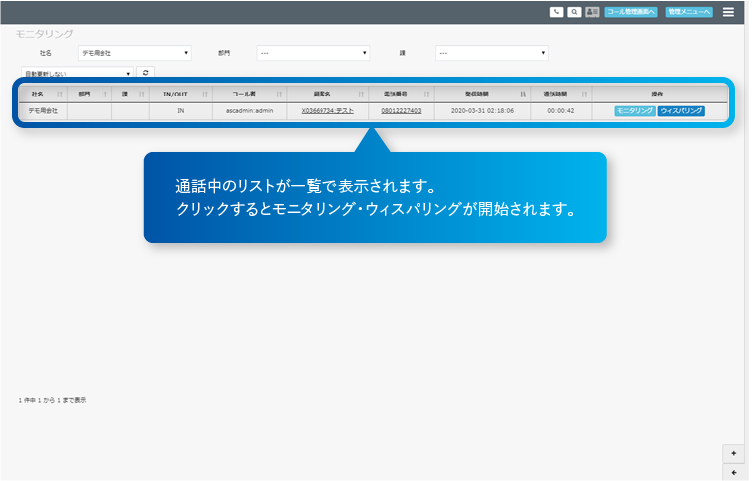This screenshot has height=481, width=755.
Task: Click the デモ用会社 cell in the table row
Action: [x=43, y=111]
